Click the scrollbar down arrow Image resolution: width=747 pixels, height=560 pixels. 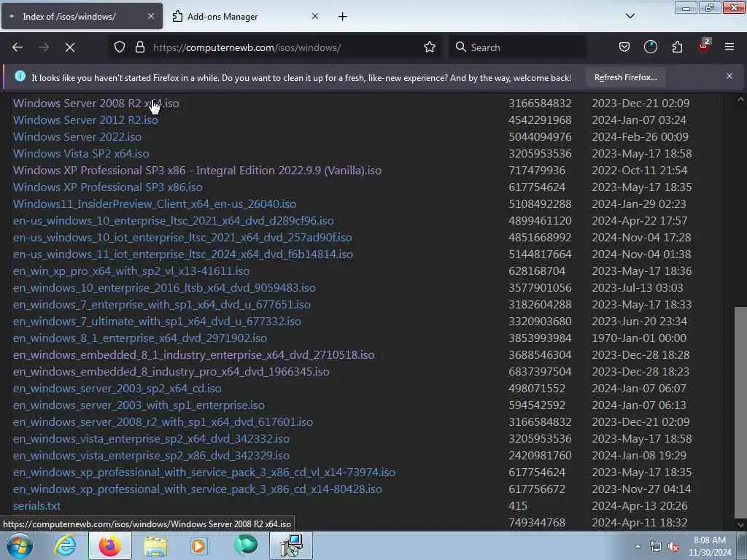tap(740, 524)
